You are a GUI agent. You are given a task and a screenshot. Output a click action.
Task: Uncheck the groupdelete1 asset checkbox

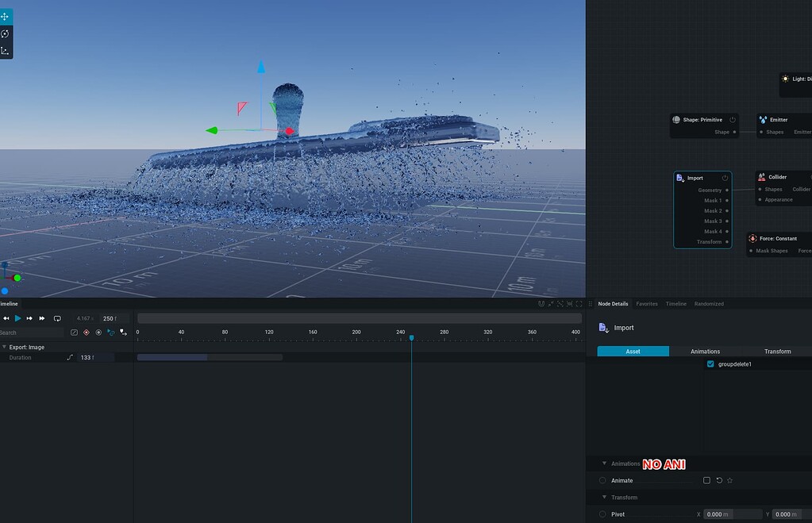tap(710, 363)
